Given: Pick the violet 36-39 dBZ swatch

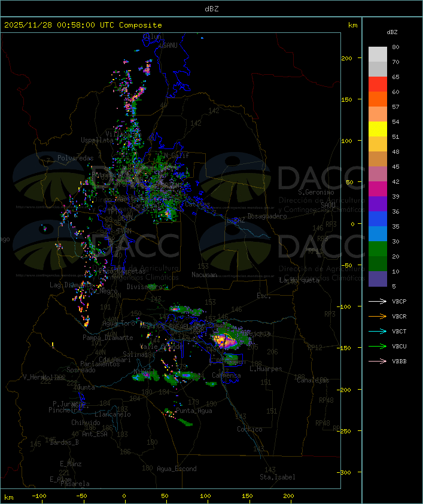Looking at the screenshot, I should [x=378, y=204].
